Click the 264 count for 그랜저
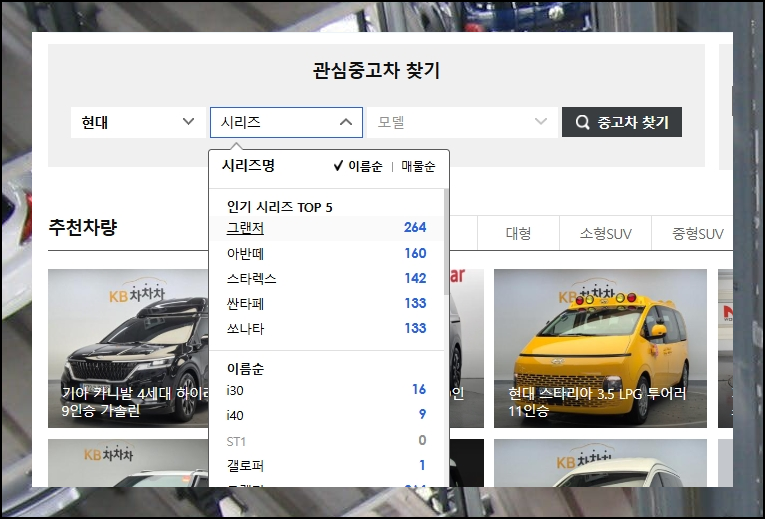The image size is (765, 519). (x=415, y=227)
